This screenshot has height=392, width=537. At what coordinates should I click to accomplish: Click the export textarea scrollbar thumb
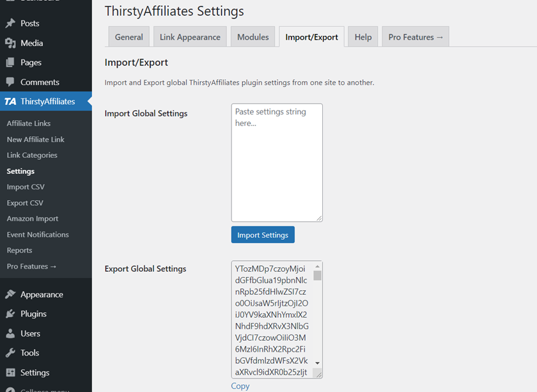tap(318, 275)
